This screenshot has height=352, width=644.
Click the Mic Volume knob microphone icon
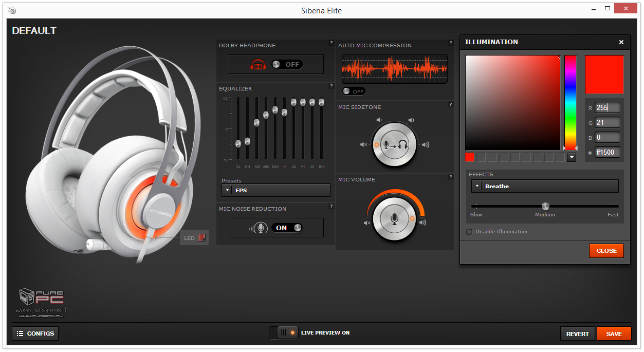(394, 219)
